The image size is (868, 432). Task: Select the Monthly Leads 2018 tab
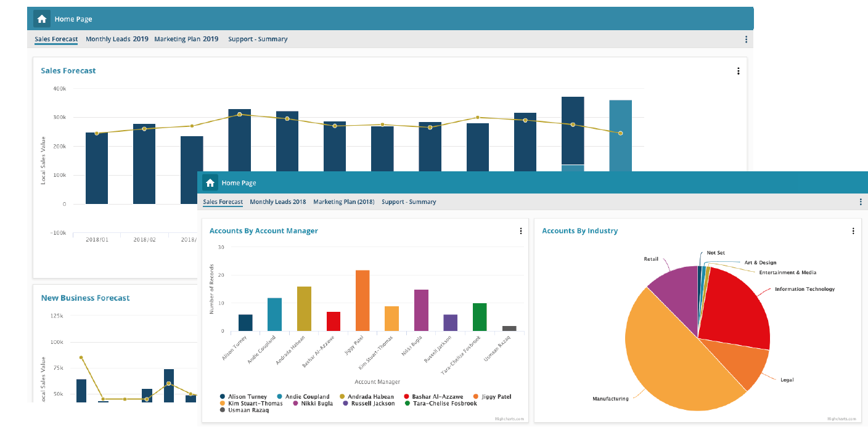[278, 202]
